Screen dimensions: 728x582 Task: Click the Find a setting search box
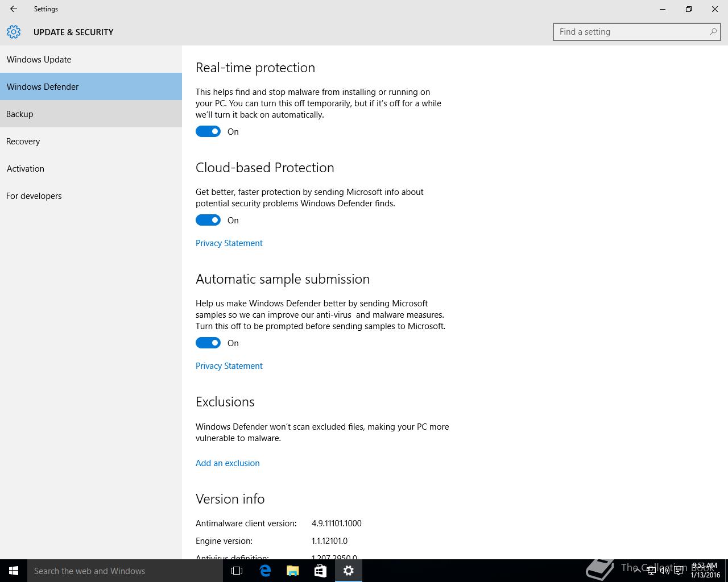pos(637,32)
